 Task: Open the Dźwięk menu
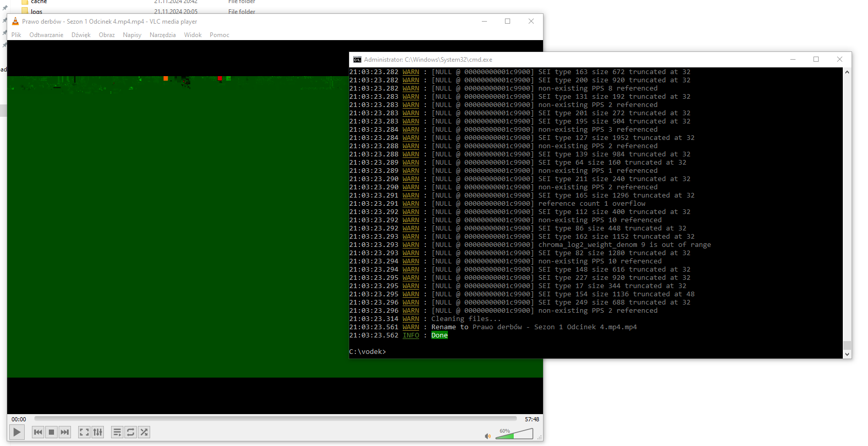point(81,35)
